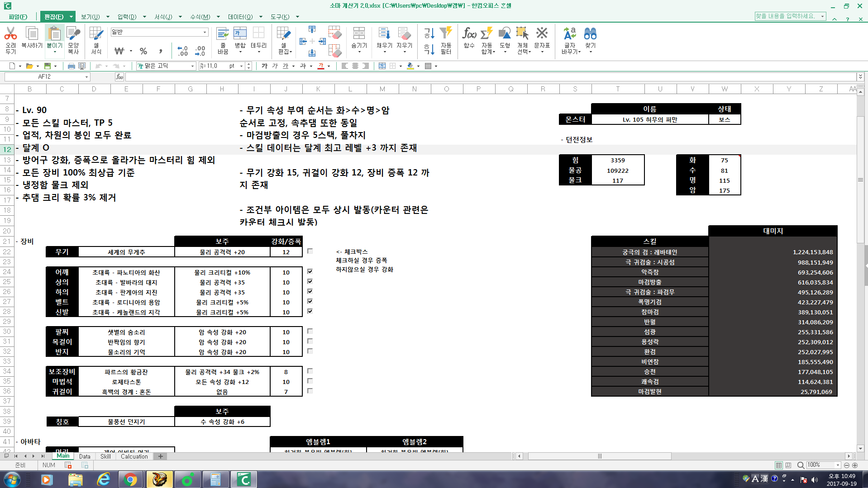Open the Function (함수) fx icon
The height and width of the screenshot is (488, 868).
(469, 34)
